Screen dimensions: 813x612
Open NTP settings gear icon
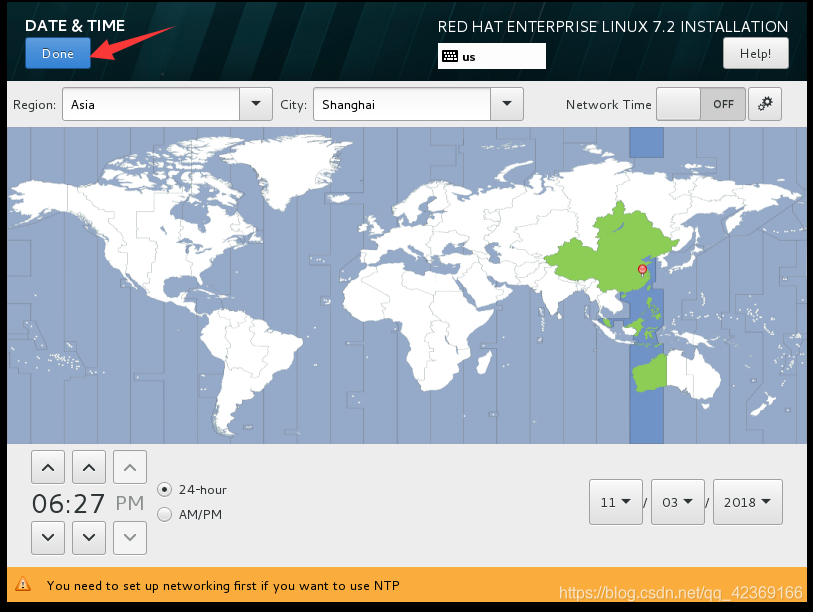(765, 104)
